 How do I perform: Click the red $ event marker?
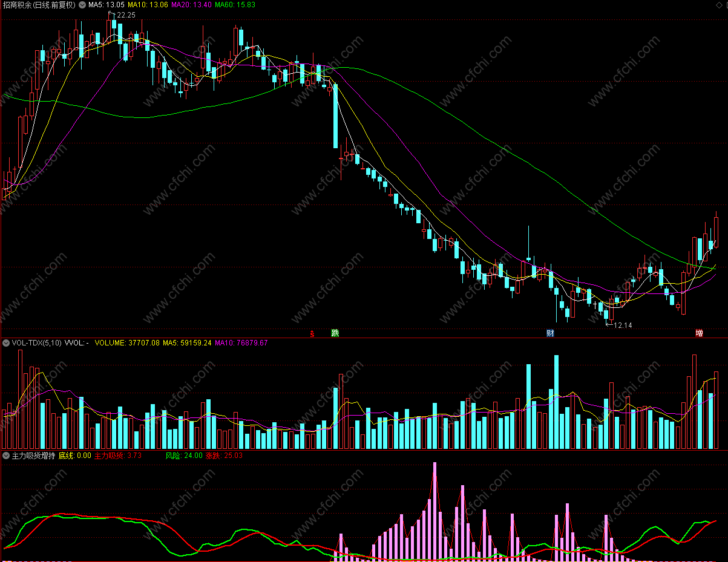pos(312,333)
